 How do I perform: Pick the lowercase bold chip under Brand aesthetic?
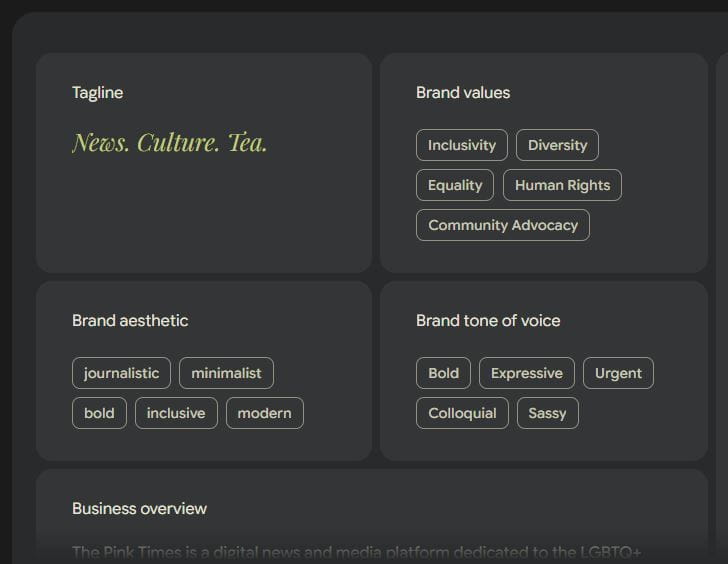(x=99, y=413)
